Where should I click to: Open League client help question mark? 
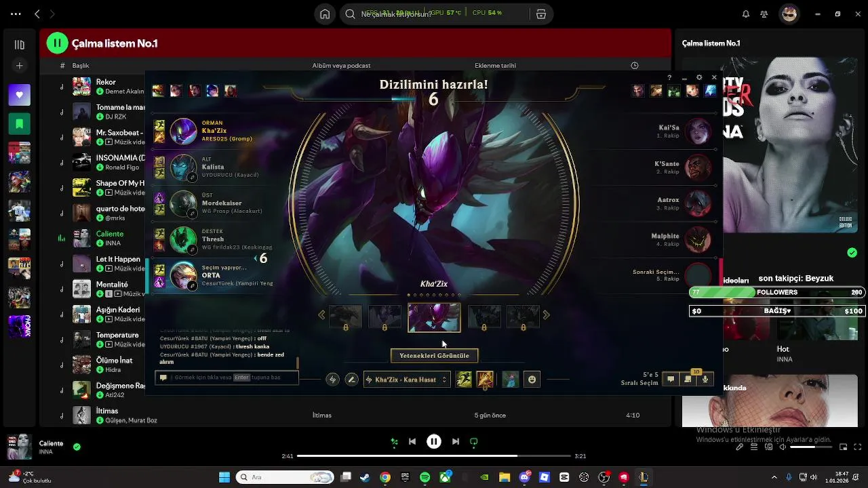669,78
